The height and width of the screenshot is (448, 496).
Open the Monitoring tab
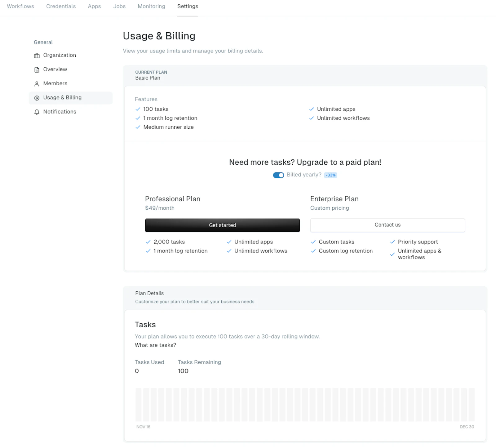[x=152, y=6]
